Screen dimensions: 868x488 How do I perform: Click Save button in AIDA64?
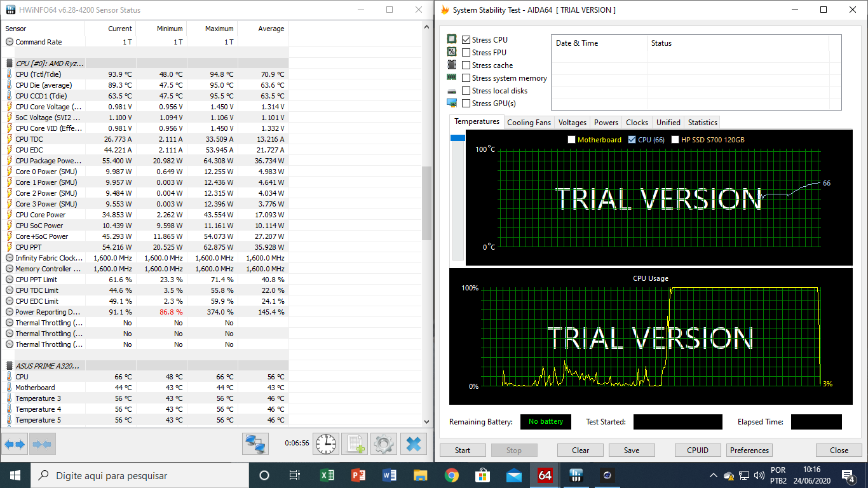(632, 451)
